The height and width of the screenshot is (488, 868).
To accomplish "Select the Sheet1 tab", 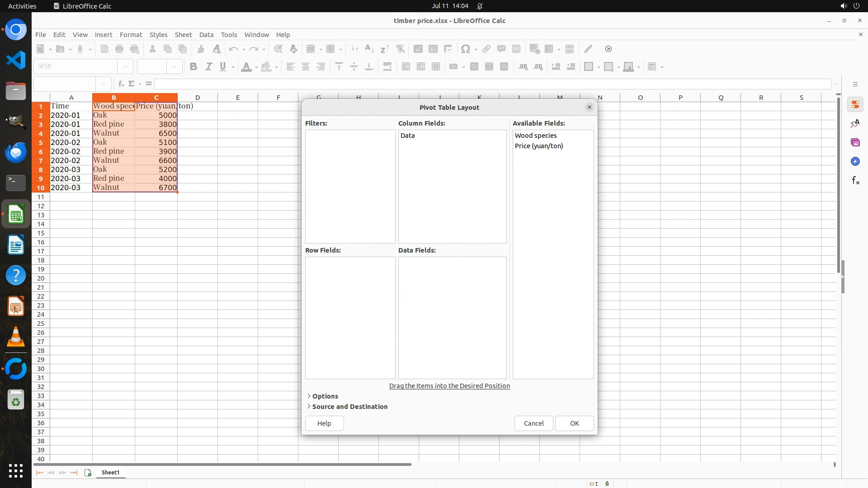I will tap(110, 473).
